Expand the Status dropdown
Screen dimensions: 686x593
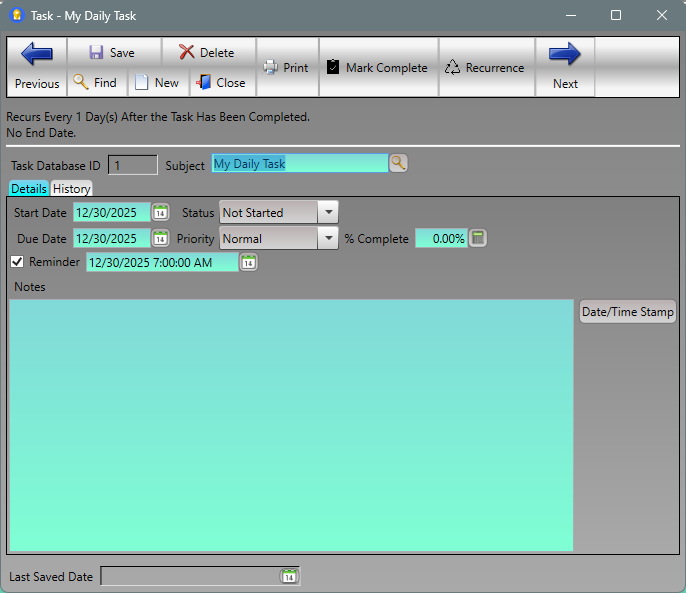[x=328, y=212]
